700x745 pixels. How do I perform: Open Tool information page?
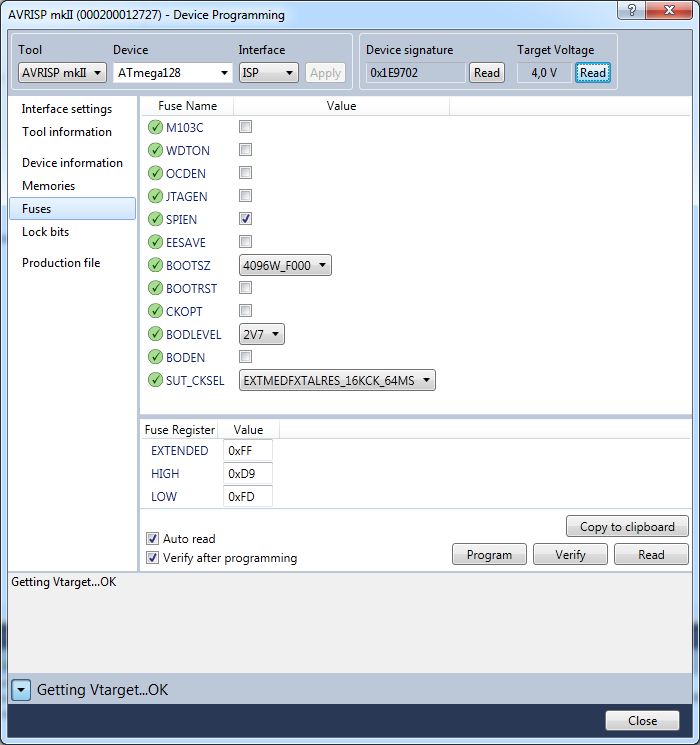[67, 132]
